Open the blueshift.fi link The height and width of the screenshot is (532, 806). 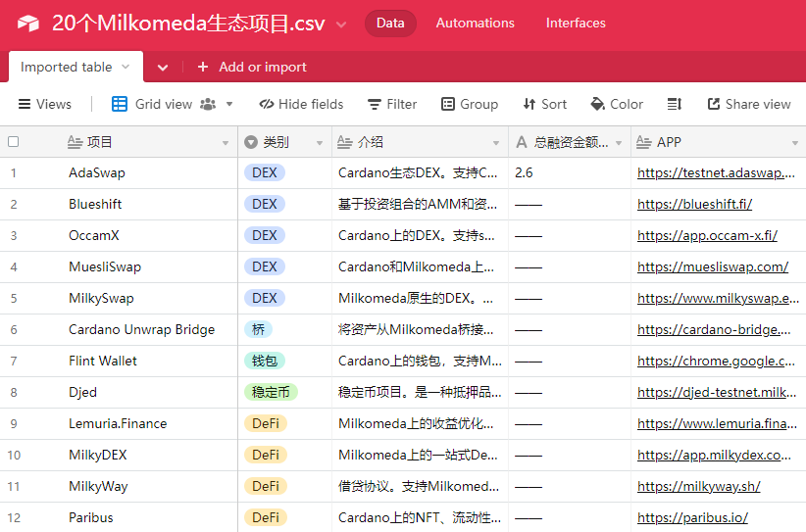point(694,204)
